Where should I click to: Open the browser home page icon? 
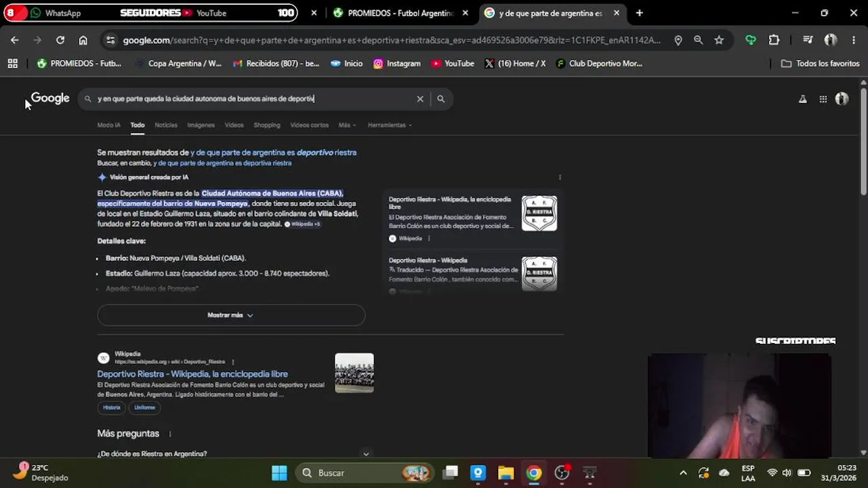coord(83,40)
